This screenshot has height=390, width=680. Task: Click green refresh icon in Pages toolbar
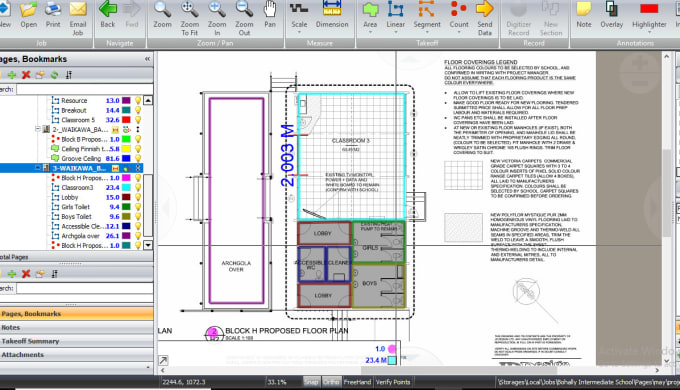(x=54, y=75)
